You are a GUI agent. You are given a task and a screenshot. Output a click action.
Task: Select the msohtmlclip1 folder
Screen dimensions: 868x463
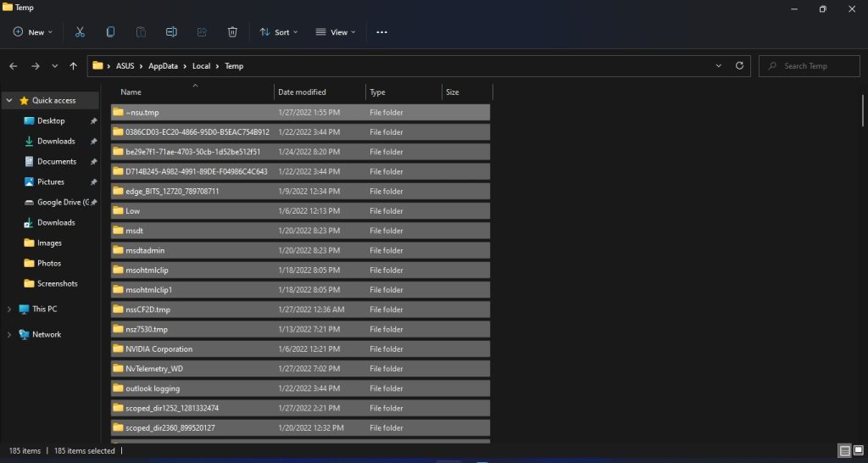300,290
